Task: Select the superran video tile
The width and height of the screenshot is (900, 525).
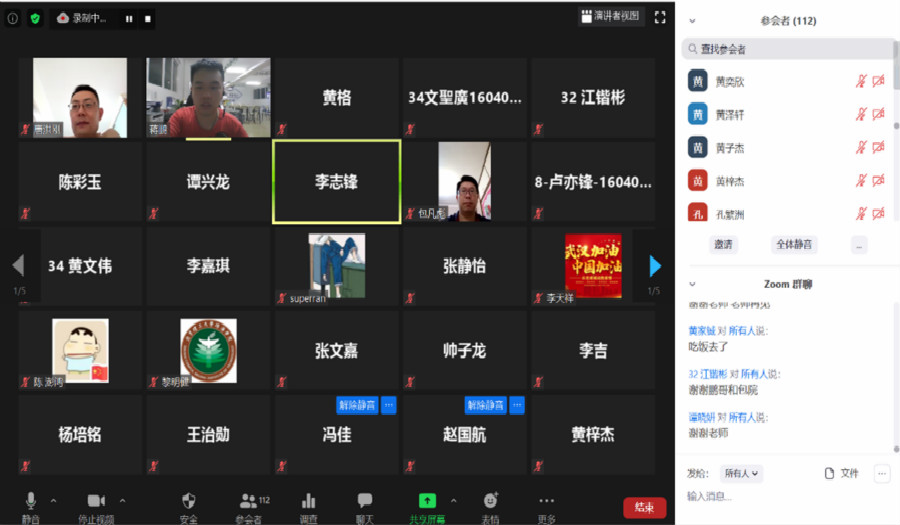Action: (336, 266)
